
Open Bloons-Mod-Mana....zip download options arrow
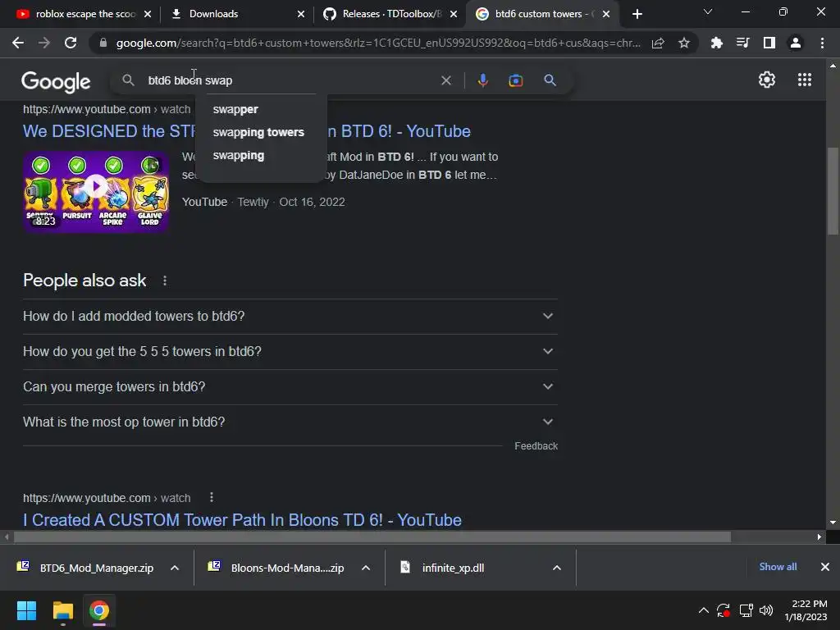pyautogui.click(x=366, y=568)
